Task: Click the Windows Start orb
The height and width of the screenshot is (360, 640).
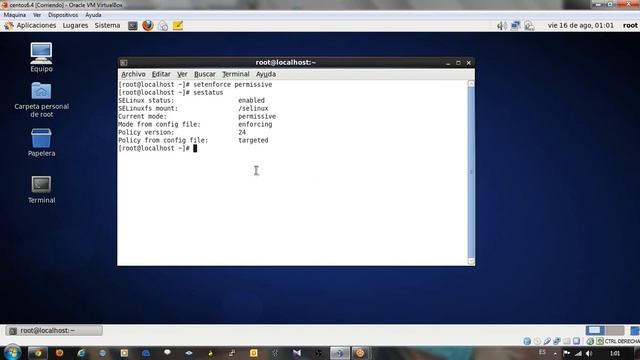Action: pyautogui.click(x=12, y=352)
